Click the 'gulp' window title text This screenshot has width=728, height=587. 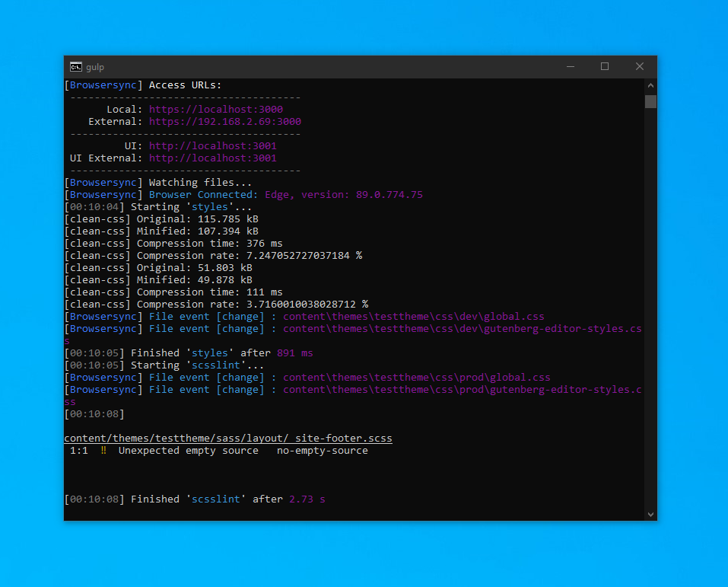(x=95, y=68)
